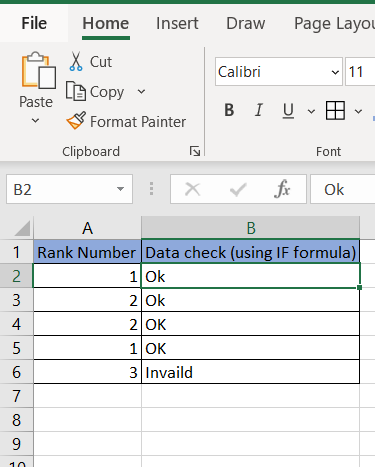Expand the Paste options arrow

35,120
